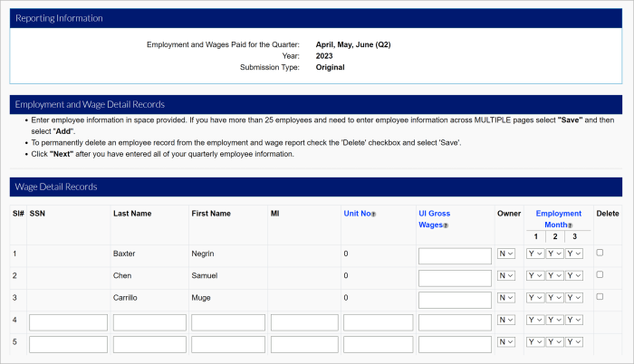
Task: Expand Chen's month 1 employment dropdown
Action: click(x=535, y=276)
